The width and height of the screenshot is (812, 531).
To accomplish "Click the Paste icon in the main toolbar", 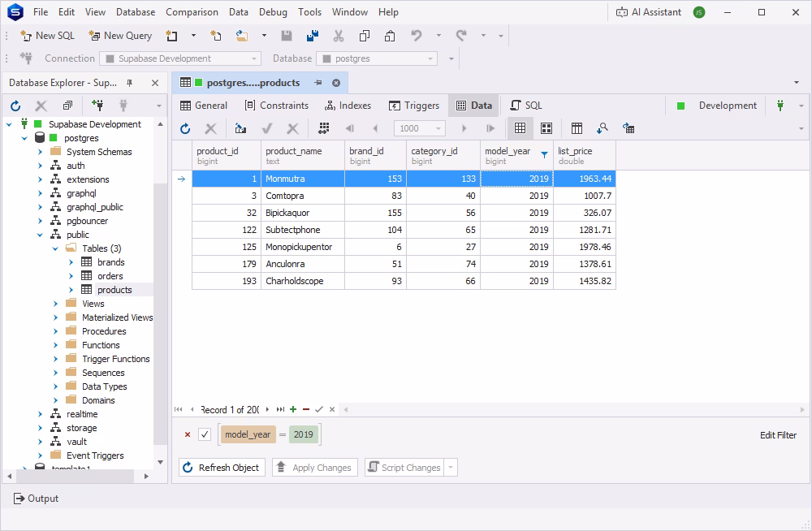I will [x=390, y=36].
